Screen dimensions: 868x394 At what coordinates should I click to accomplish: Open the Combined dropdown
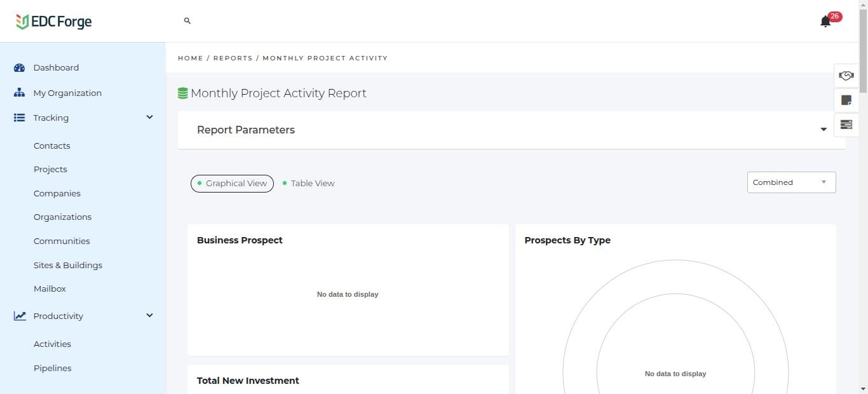pos(791,182)
